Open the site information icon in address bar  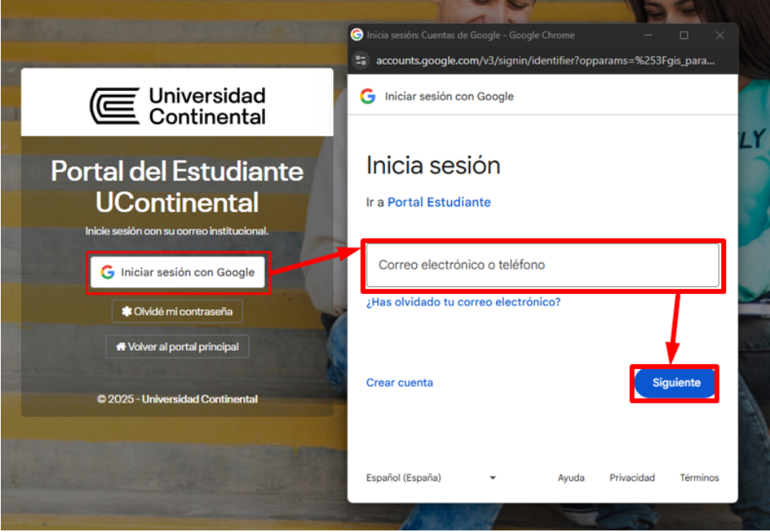click(361, 61)
